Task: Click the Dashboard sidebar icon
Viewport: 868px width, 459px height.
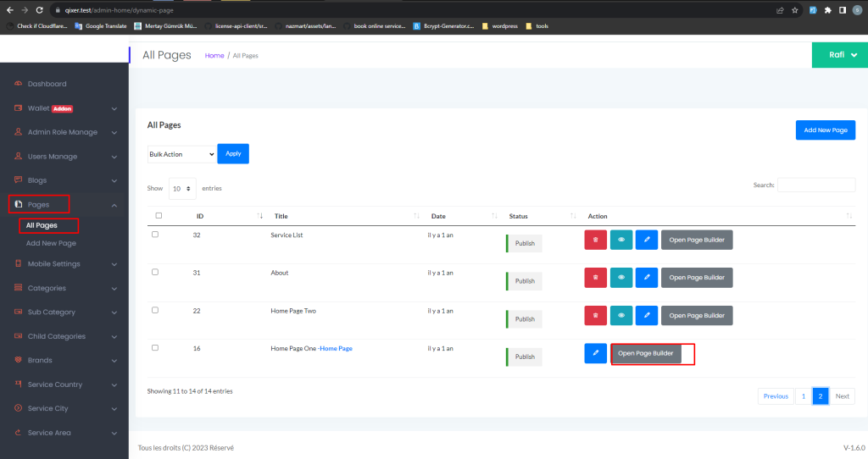Action: pos(19,84)
